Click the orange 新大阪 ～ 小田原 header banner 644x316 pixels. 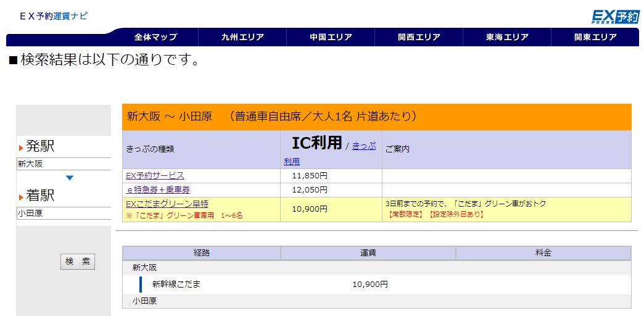(377, 117)
